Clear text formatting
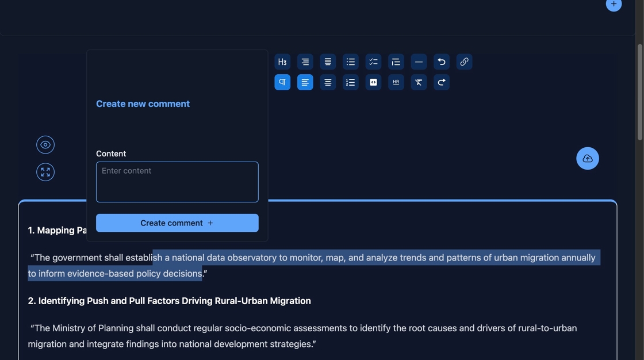Viewport: 644px width, 360px height. point(419,83)
